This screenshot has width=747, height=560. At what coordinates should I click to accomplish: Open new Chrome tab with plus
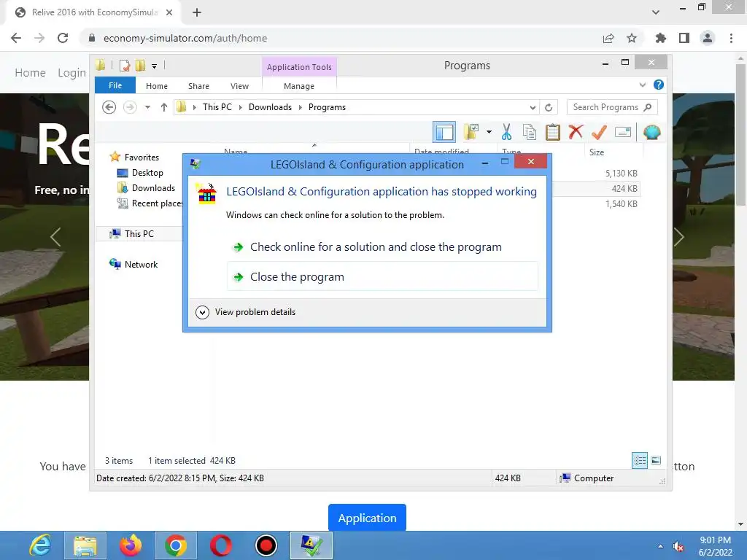(197, 12)
